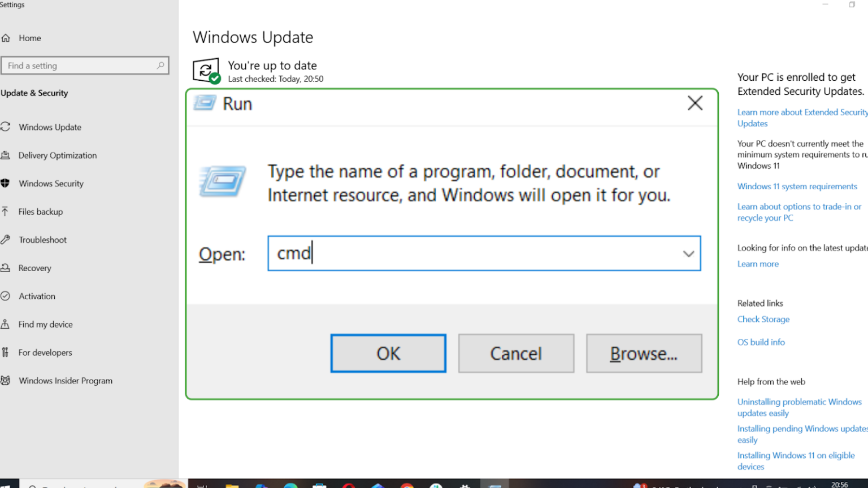Image resolution: width=868 pixels, height=488 pixels.
Task: Open the Check Storage link
Action: click(x=763, y=319)
